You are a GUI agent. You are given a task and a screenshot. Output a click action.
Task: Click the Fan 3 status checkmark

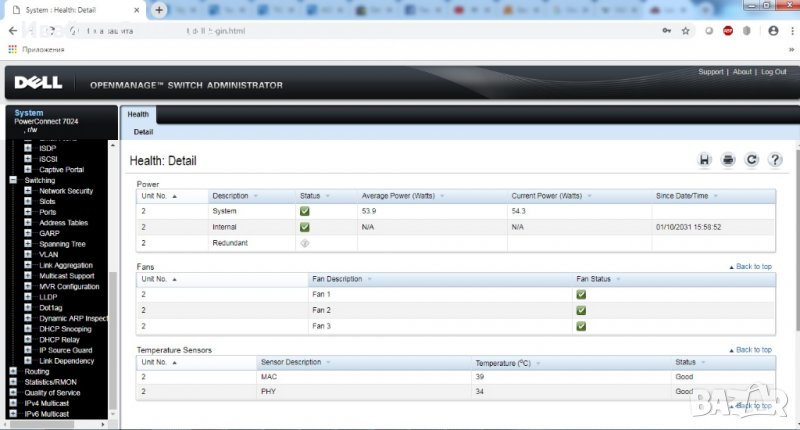tap(581, 326)
